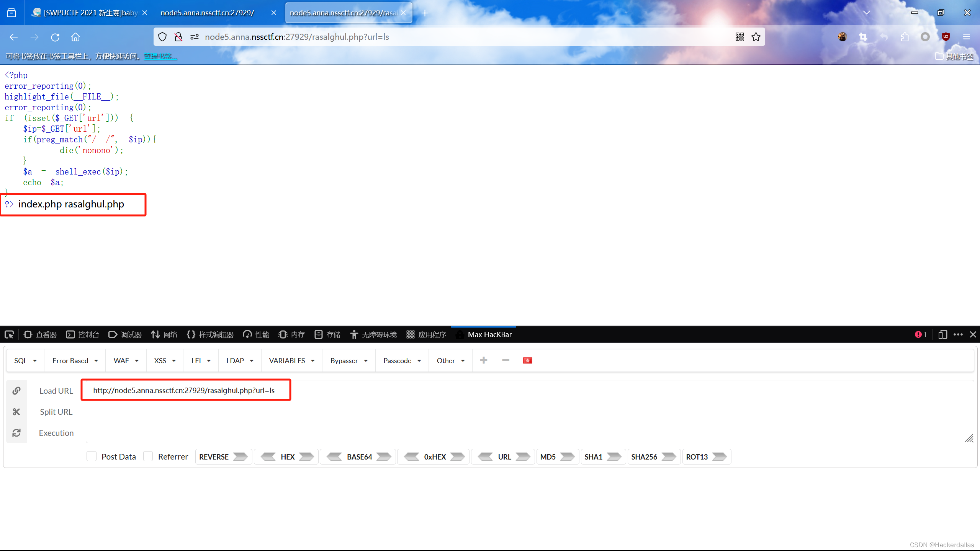Click the uBlock shield extension icon
Image resolution: width=980 pixels, height=551 pixels.
[x=946, y=37]
